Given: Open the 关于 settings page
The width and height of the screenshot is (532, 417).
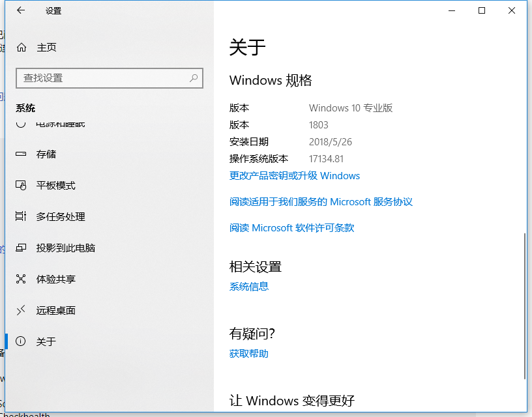Looking at the screenshot, I should (46, 341).
